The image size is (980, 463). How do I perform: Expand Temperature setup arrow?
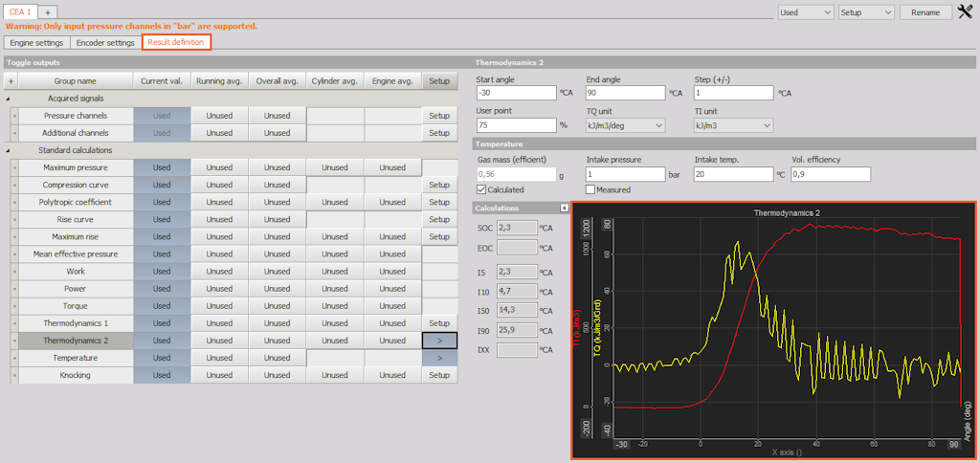[x=439, y=358]
